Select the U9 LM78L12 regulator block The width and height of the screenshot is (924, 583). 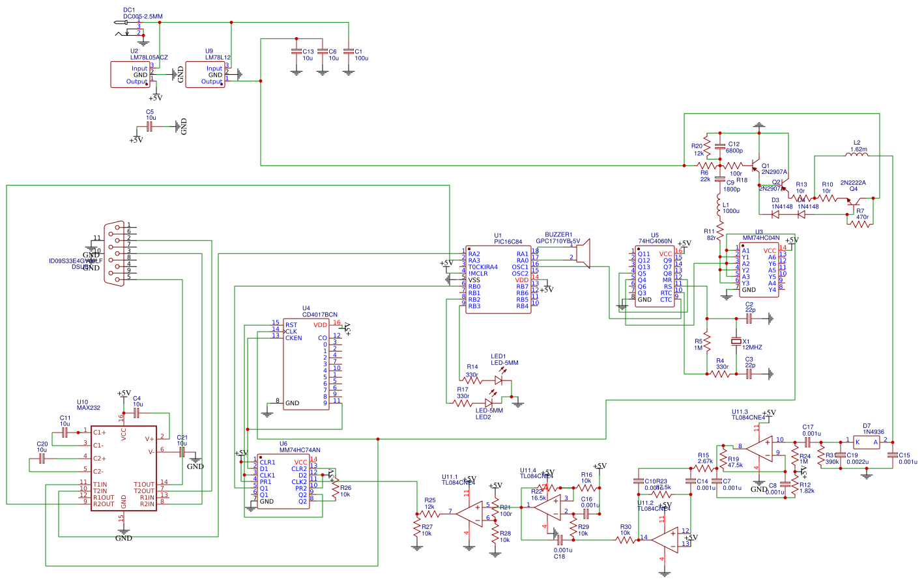(x=205, y=74)
